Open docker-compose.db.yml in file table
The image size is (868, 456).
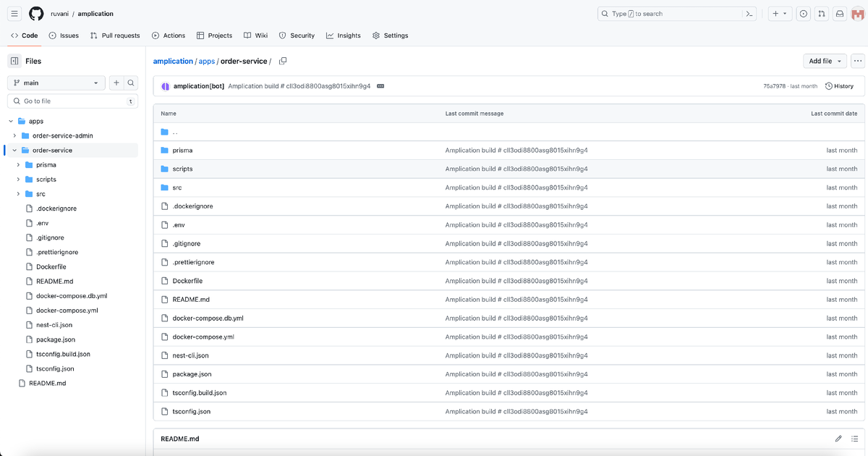(x=208, y=318)
